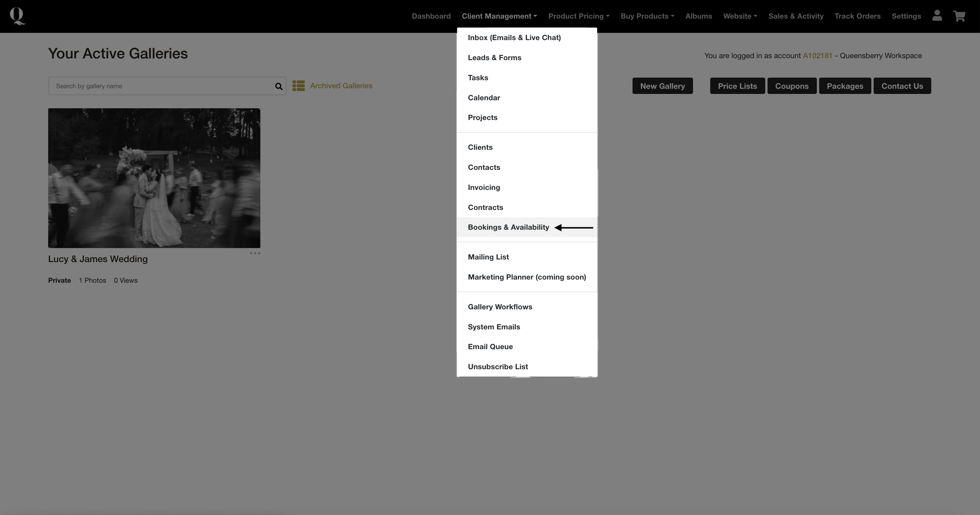Screen dimensions: 980x515
Task: Open the shopping cart icon
Action: pyautogui.click(x=959, y=16)
